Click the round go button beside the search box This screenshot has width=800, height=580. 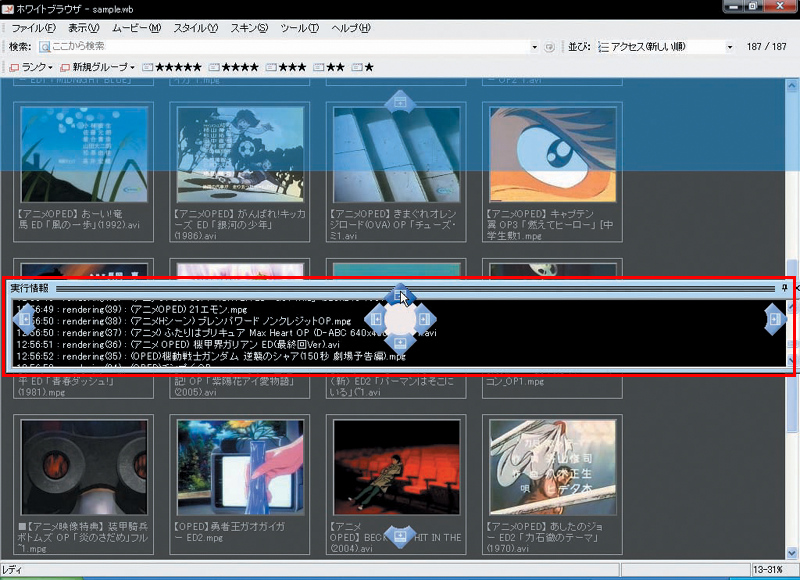pyautogui.click(x=549, y=47)
